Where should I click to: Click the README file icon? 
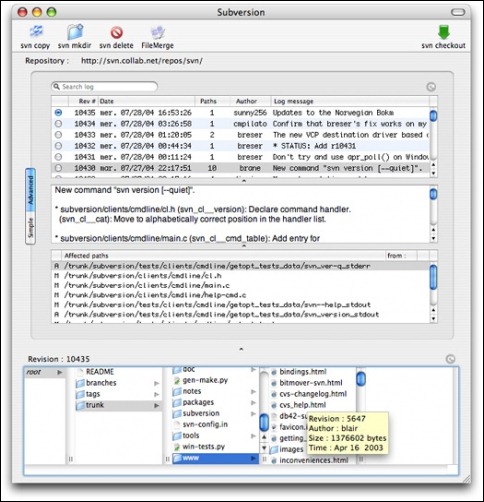click(80, 372)
